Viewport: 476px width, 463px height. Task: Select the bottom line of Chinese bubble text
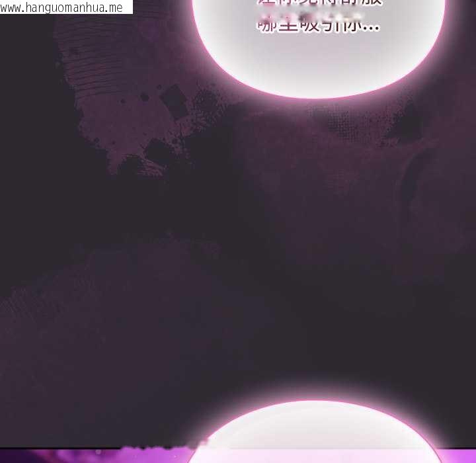317,28
